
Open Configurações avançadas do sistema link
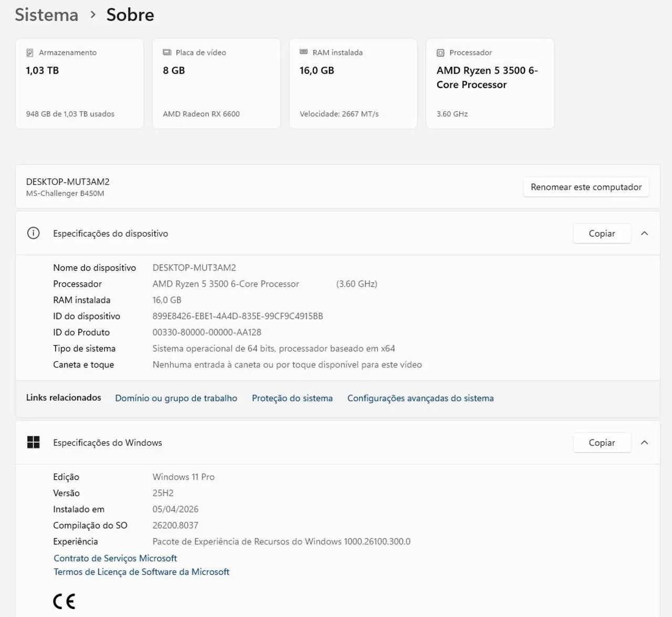421,398
